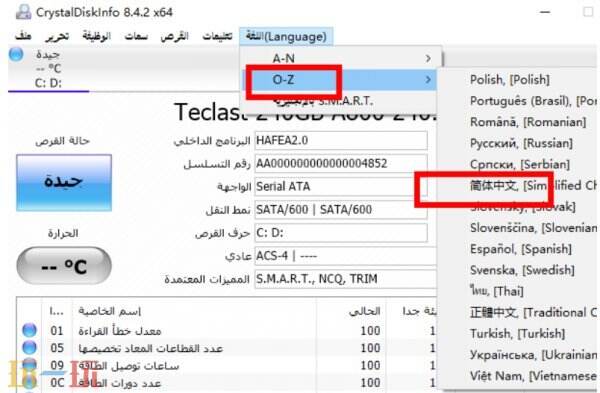Screen dimensions: 600x393
Task: Select SMART row 05 reallocated sectors
Action: click(228, 348)
